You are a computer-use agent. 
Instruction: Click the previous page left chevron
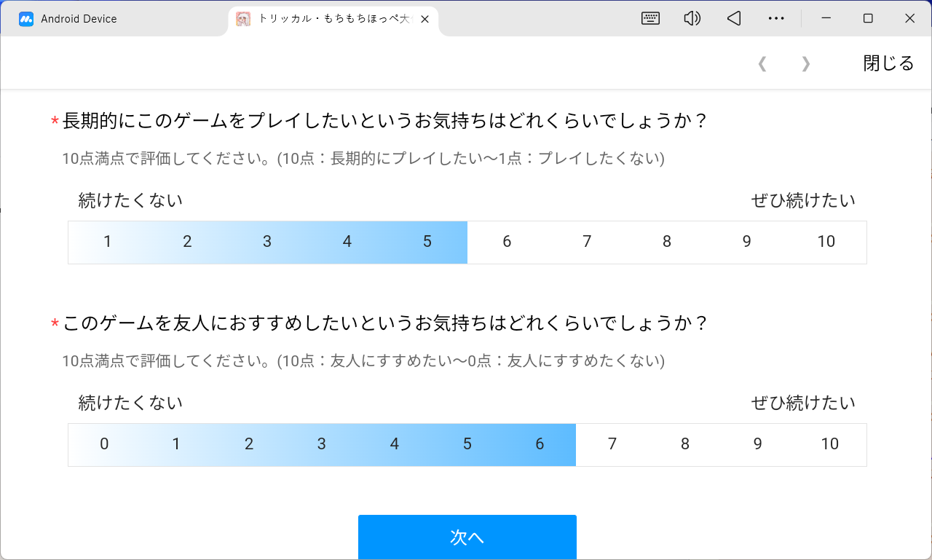tap(762, 64)
